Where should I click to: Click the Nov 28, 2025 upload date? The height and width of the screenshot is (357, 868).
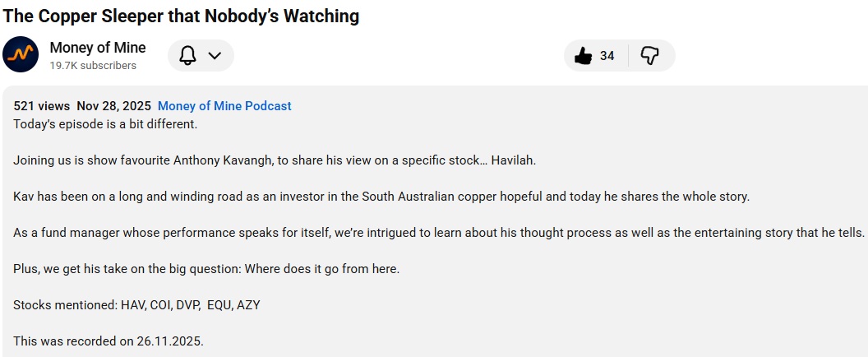[x=113, y=106]
